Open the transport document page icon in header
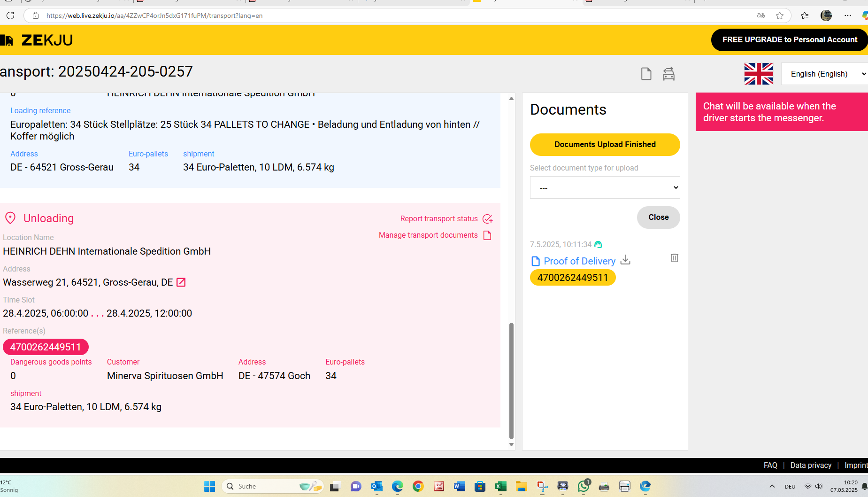The height and width of the screenshot is (497, 868). (x=646, y=74)
